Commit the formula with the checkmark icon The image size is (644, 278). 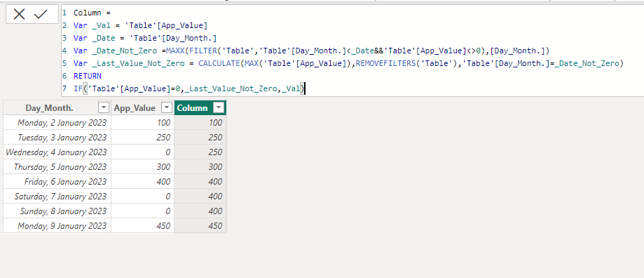pyautogui.click(x=41, y=15)
